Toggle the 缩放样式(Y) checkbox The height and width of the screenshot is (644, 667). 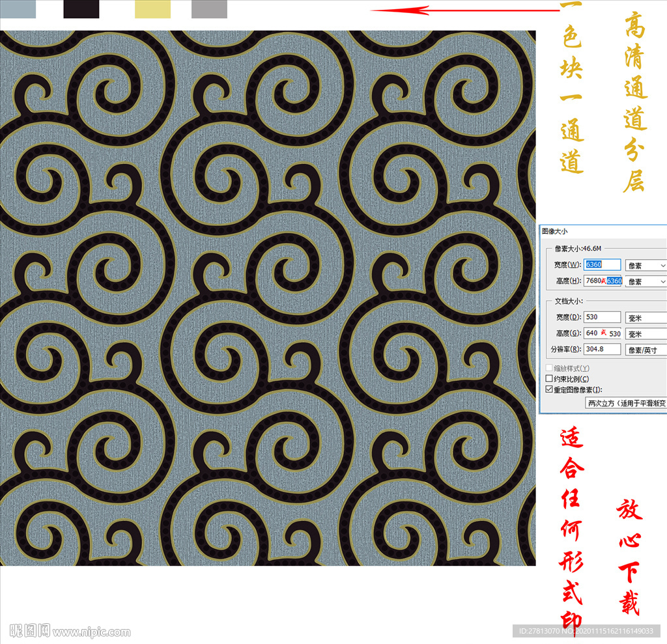tap(549, 368)
